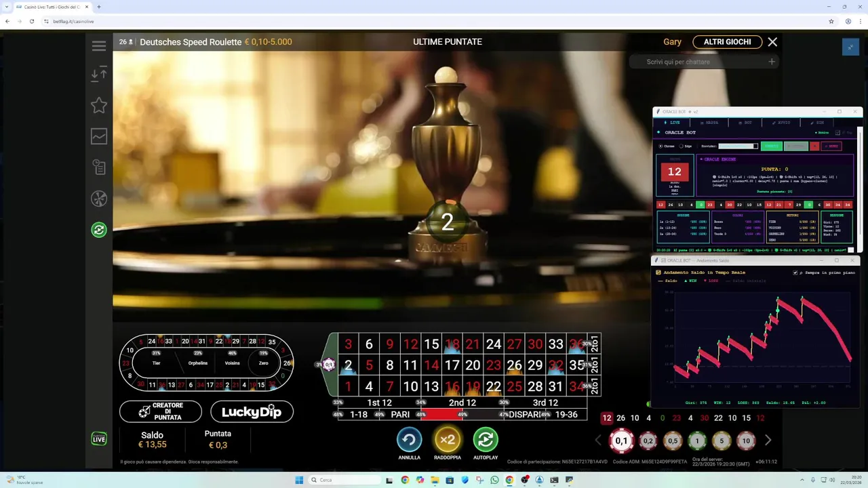The image size is (868, 488).
Task: Switch to SIM tab in Oracle Bot
Action: (x=816, y=123)
